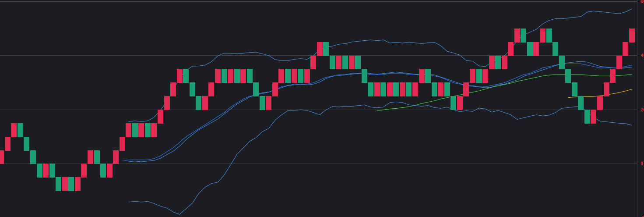Viewport: 644px width, 217px height.
Task: Click the starting point of the orange line
Action: [568, 97]
